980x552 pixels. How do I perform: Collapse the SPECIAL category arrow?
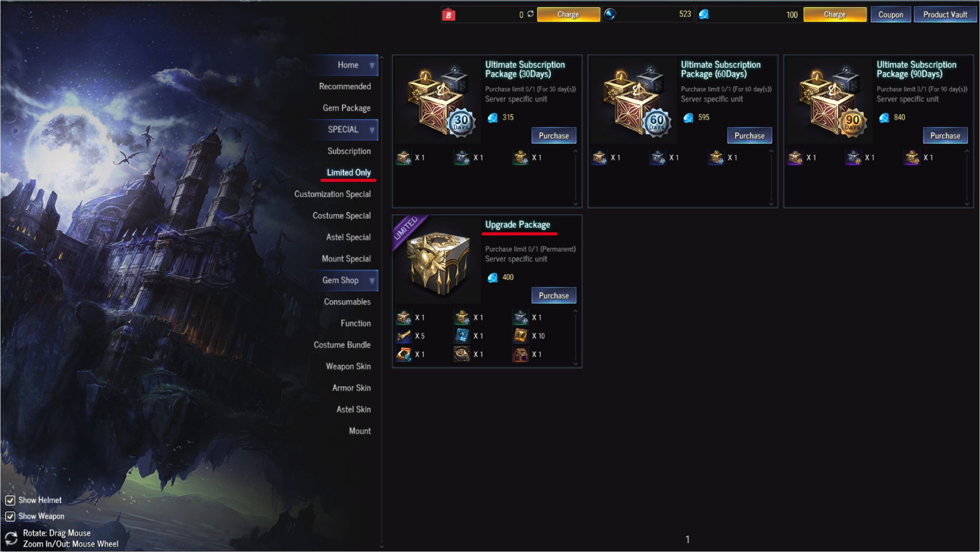372,130
